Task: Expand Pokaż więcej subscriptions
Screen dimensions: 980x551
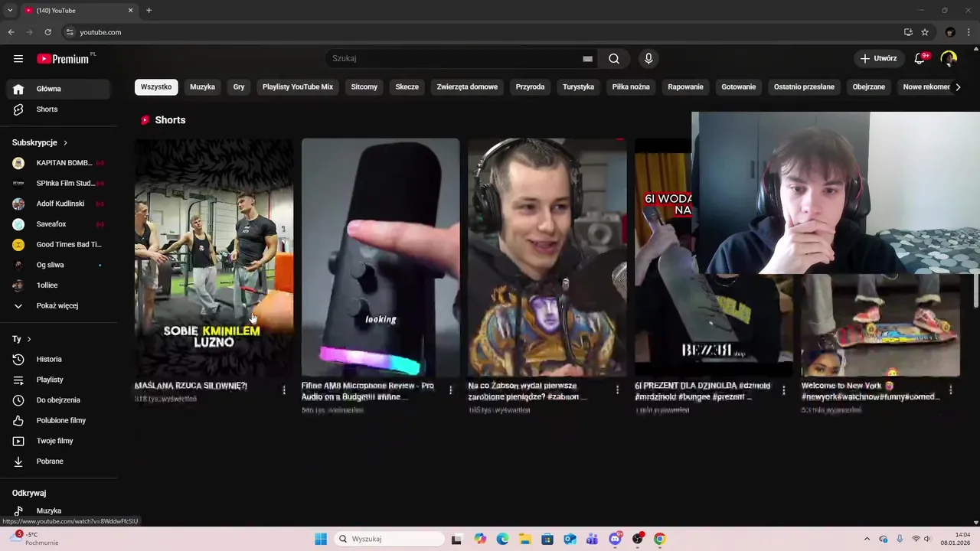Action: tap(59, 306)
